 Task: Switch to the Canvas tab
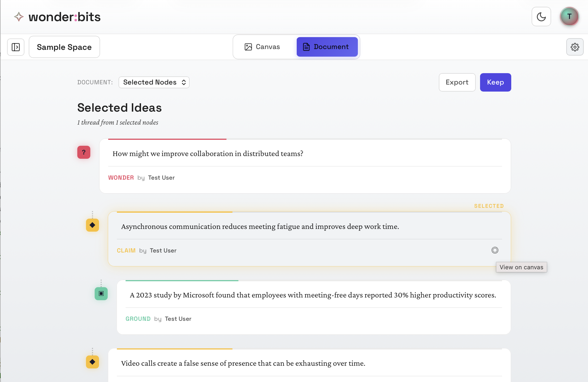click(x=262, y=47)
